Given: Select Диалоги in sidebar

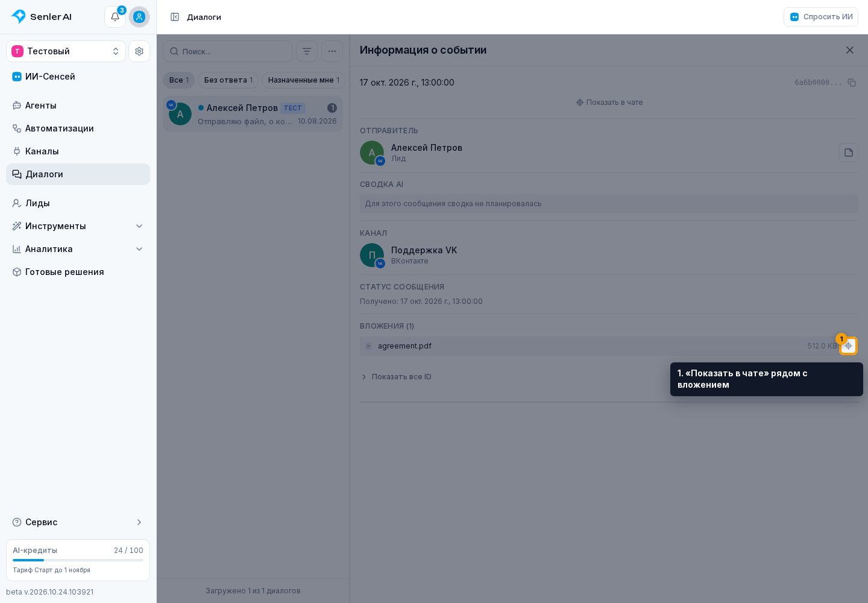Looking at the screenshot, I should pos(78,174).
